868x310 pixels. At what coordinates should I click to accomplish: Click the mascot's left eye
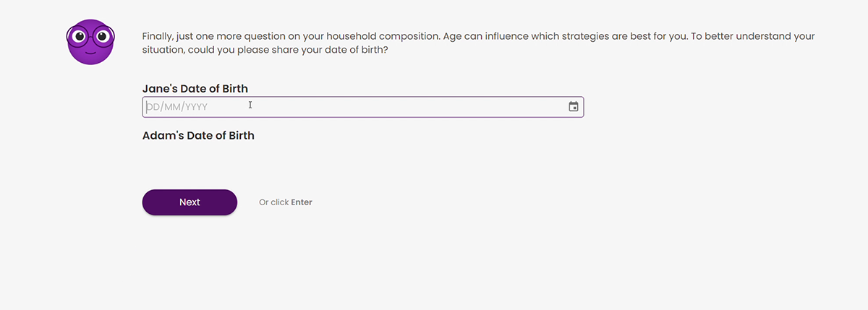coord(79,35)
